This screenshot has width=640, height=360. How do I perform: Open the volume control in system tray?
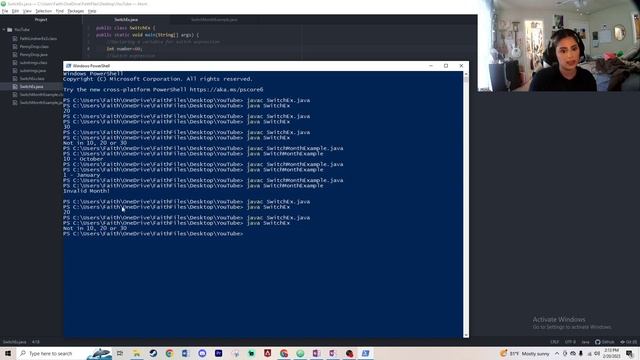pos(597,353)
